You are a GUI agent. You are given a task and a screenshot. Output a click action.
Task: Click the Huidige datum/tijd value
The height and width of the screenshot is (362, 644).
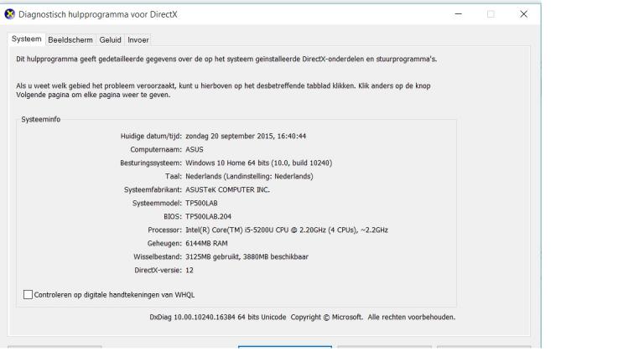246,136
